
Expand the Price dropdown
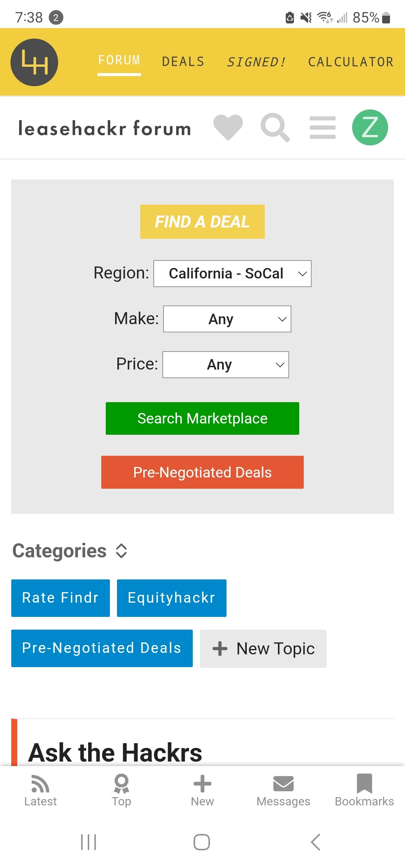(226, 365)
